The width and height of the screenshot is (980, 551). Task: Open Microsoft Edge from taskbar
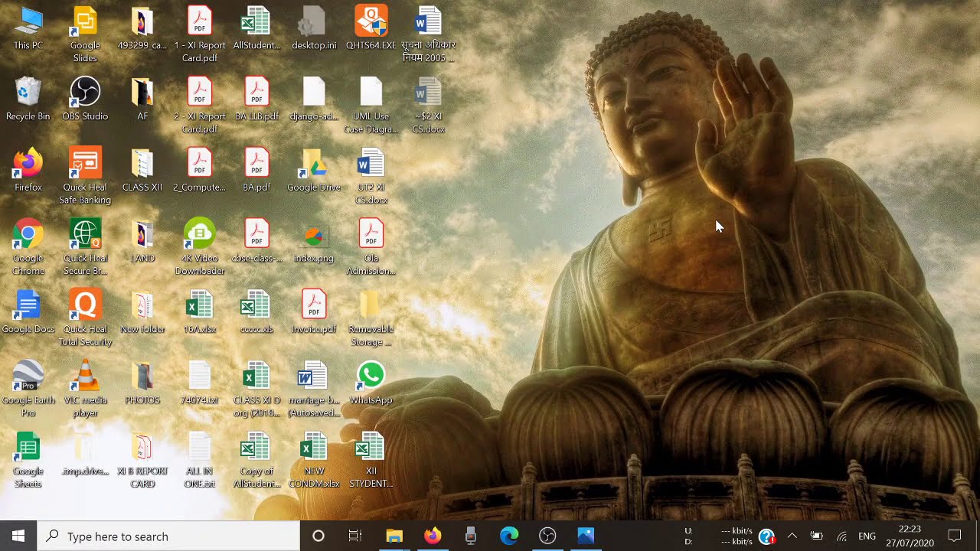(509, 536)
